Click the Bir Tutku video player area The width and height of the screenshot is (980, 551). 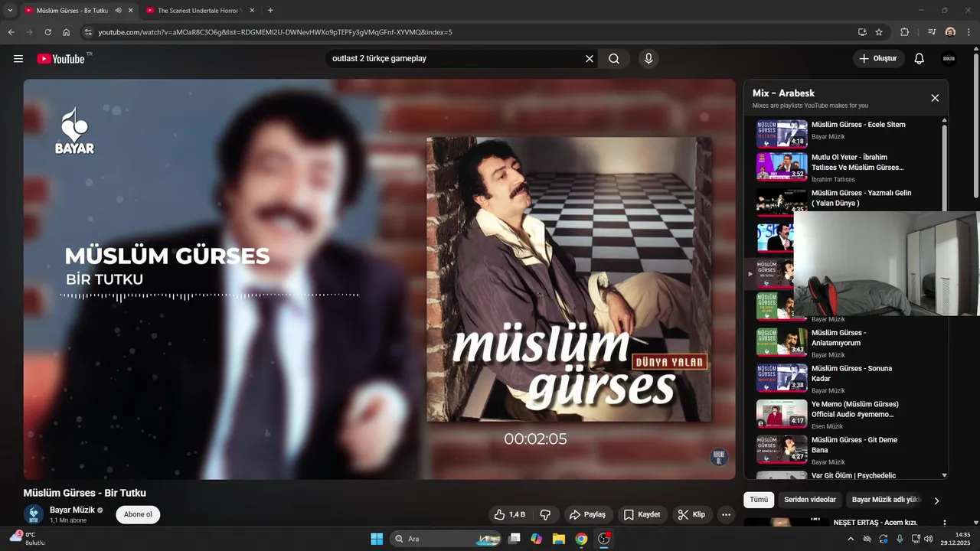pos(379,279)
